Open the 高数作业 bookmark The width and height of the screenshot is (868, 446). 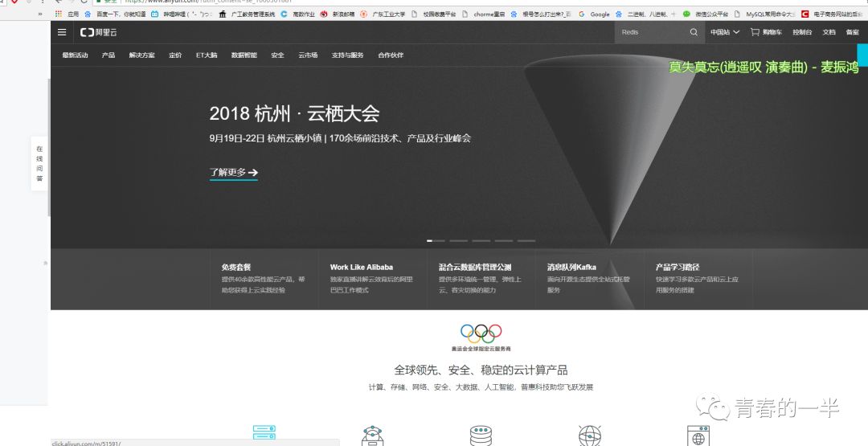point(298,14)
